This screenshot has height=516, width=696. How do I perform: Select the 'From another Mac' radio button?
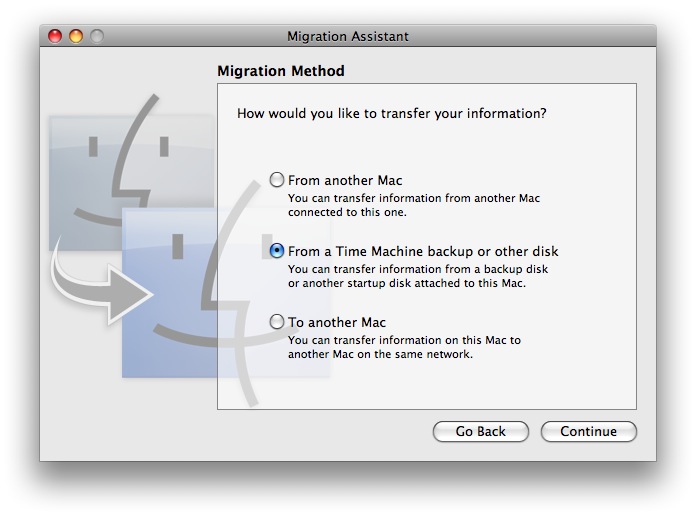277,180
